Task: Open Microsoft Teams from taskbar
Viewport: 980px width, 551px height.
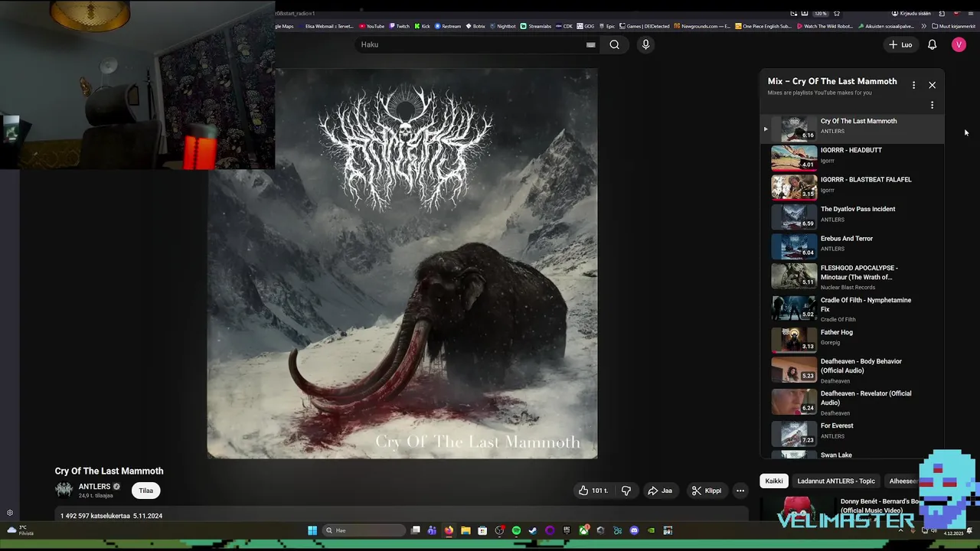Action: tap(432, 530)
